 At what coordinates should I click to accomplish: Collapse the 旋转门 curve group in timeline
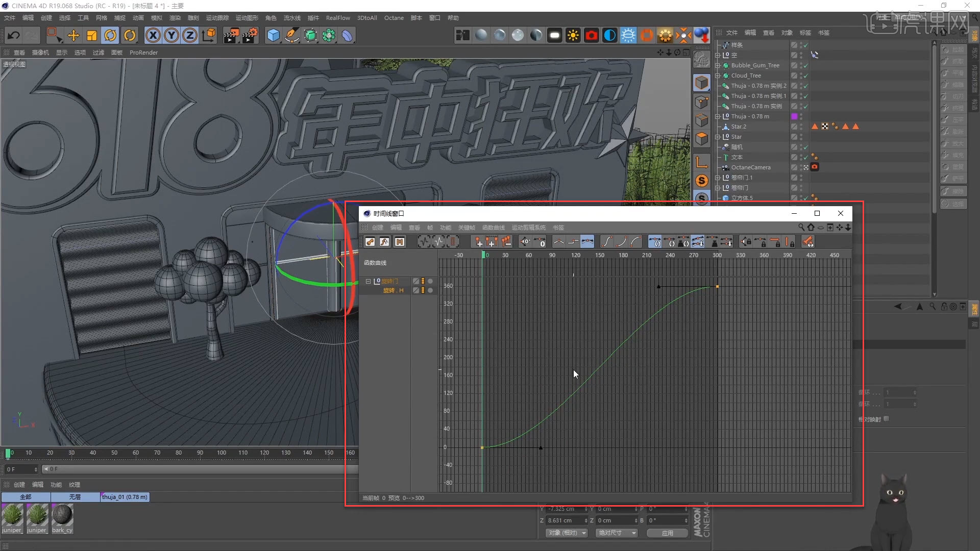tap(368, 281)
